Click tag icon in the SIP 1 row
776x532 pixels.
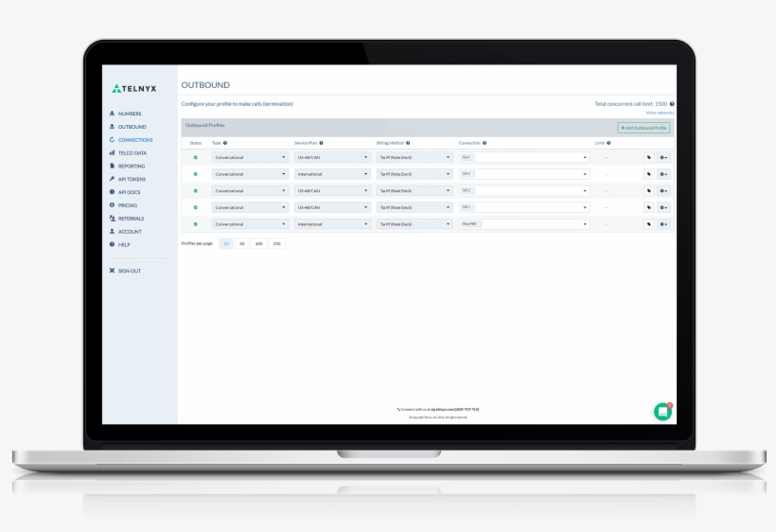coord(649,207)
